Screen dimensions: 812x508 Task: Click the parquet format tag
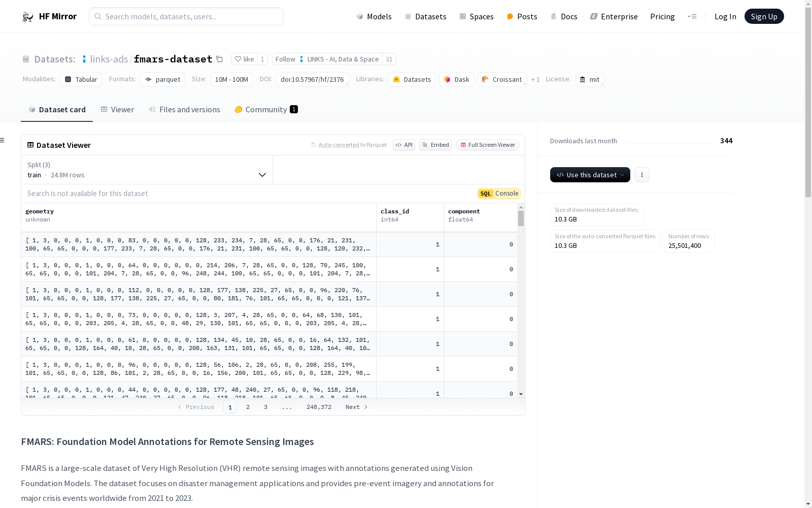(162, 79)
